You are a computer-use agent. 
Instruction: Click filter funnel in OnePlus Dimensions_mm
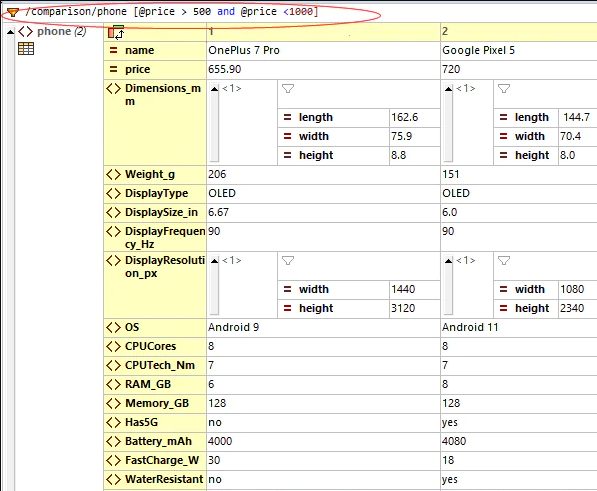(288, 89)
